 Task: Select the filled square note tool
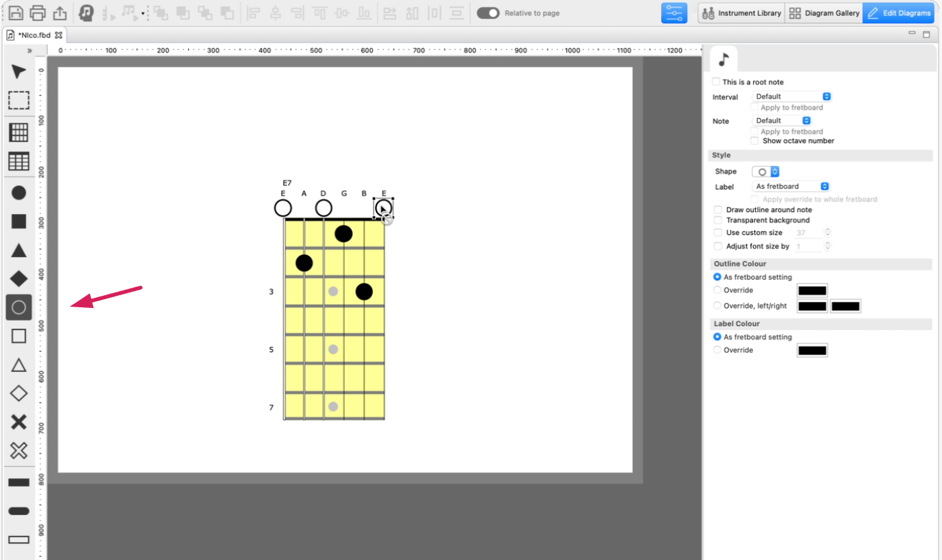tap(18, 221)
